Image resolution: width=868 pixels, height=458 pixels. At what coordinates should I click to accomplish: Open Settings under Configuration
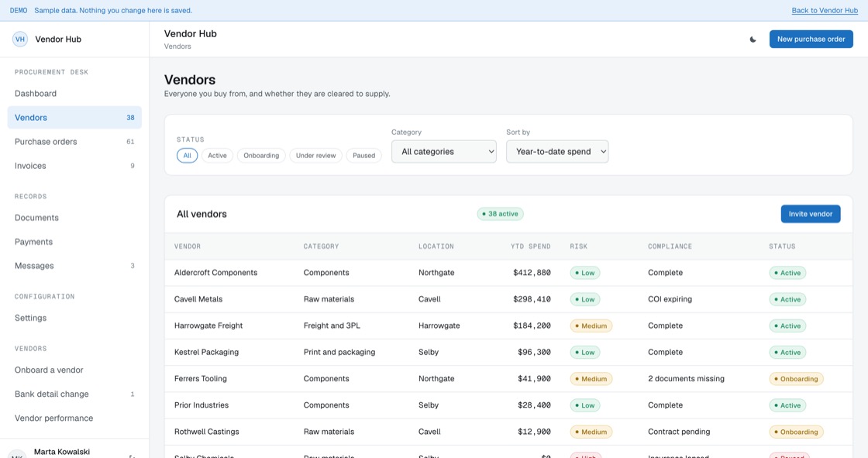pos(74,318)
